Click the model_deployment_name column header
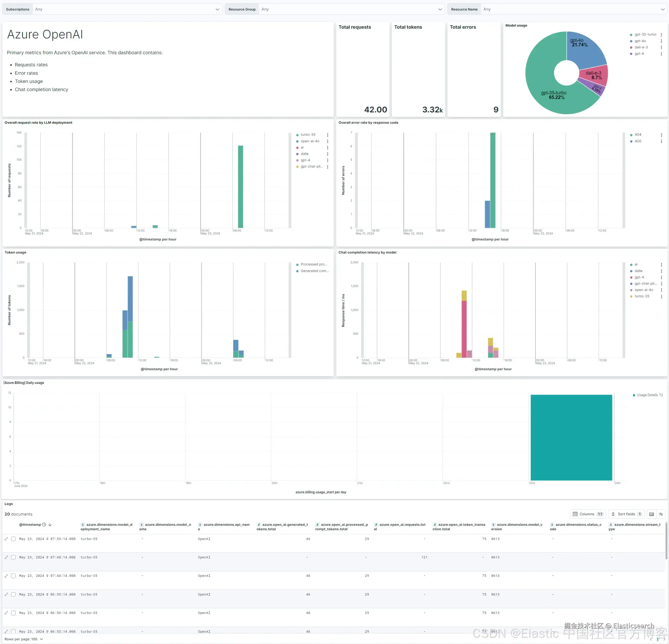Viewport: 669px width, 644px height. click(x=106, y=527)
